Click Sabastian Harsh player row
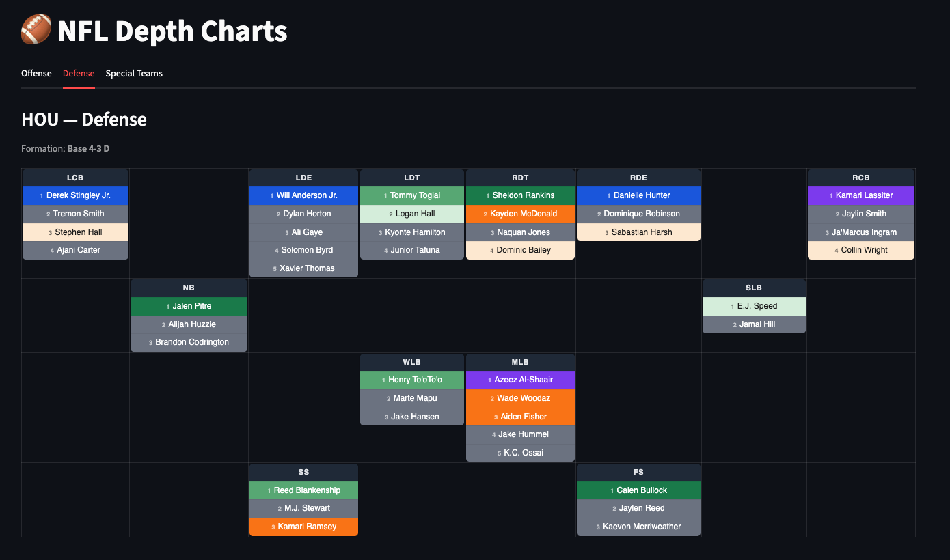The image size is (950, 560). click(x=638, y=232)
